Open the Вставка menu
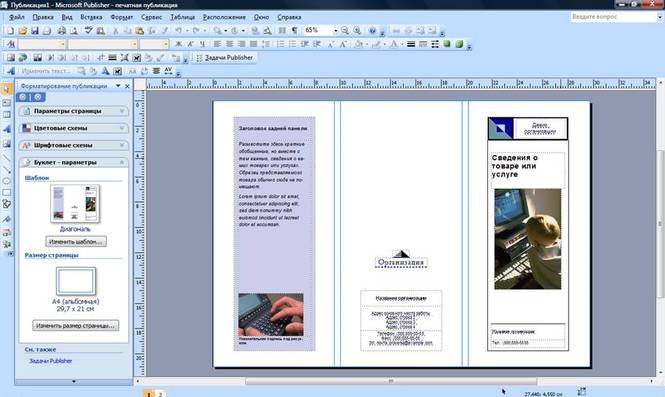 tap(91, 17)
